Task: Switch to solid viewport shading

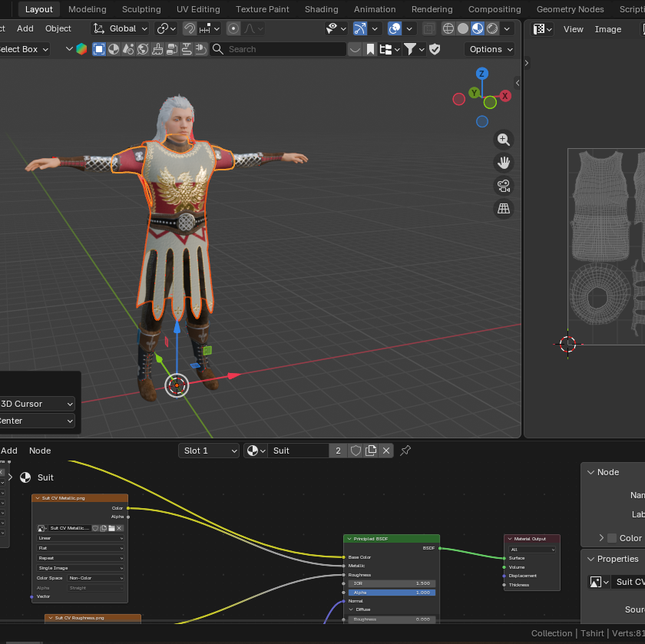Action: [x=463, y=29]
